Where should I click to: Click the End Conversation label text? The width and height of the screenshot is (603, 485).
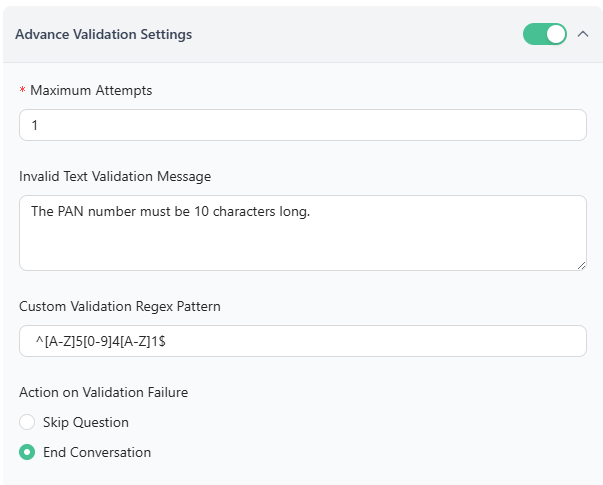96,452
